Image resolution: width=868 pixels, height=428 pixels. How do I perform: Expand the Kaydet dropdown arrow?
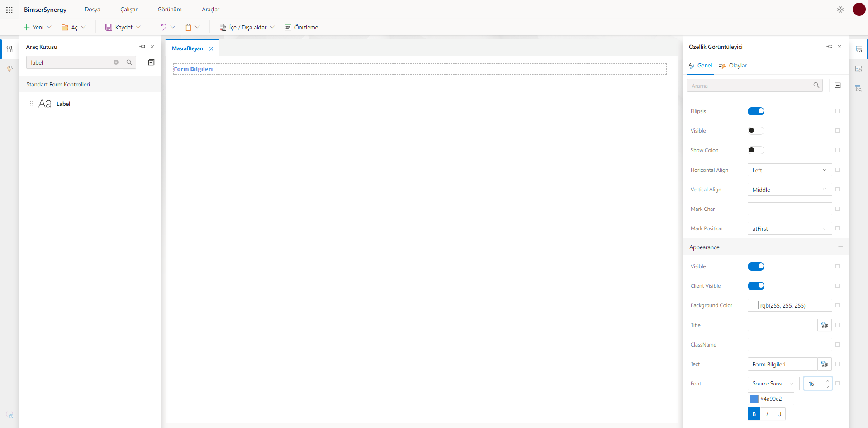pos(138,27)
